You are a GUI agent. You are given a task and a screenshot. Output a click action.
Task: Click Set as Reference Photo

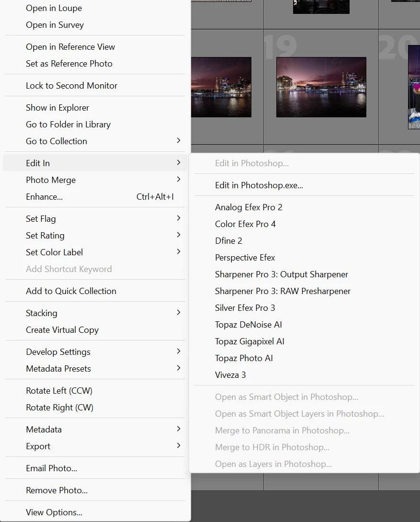[x=95, y=63]
